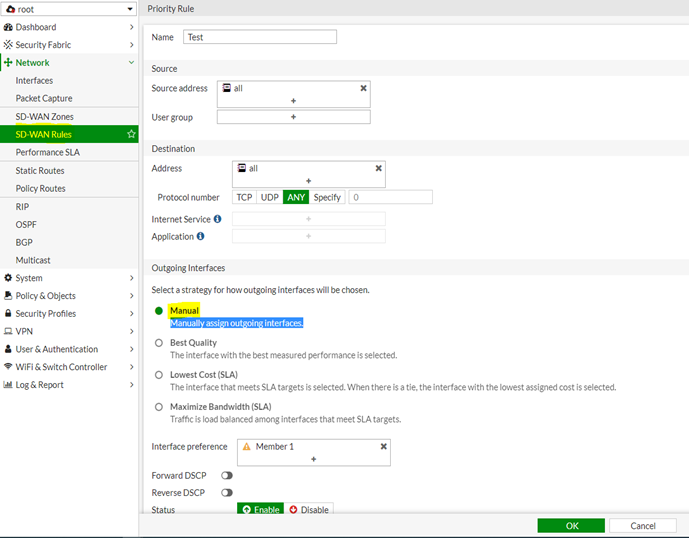Select the Manual strategy radio button
This screenshot has width=689, height=538.
point(159,311)
